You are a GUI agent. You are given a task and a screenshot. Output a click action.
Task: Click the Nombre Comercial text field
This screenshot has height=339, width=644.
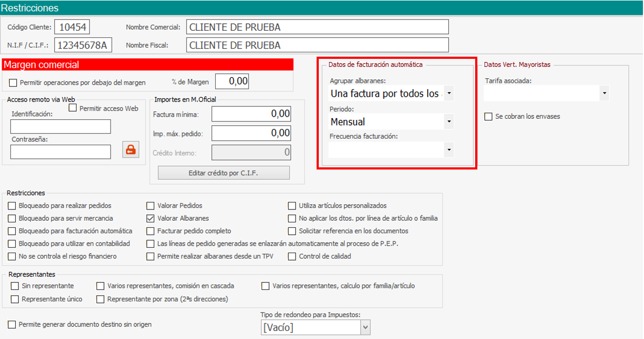tap(317, 27)
